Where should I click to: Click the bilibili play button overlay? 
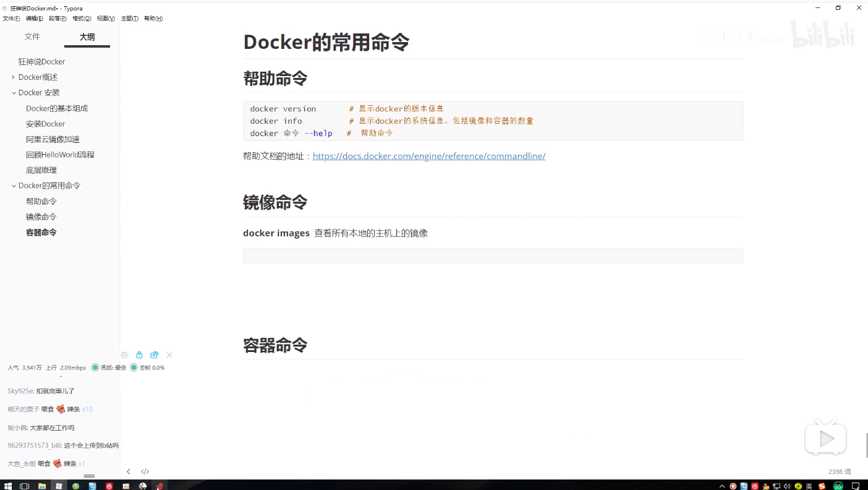pos(825,439)
